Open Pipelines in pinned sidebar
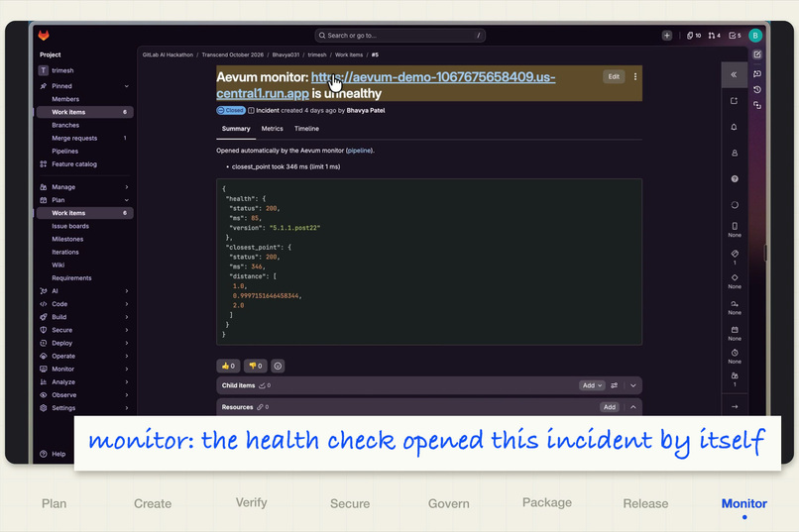799x532 pixels. pyautogui.click(x=65, y=152)
